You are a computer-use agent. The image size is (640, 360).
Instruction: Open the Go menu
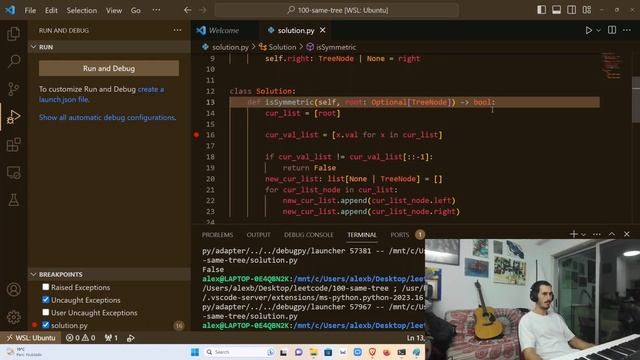pos(136,10)
